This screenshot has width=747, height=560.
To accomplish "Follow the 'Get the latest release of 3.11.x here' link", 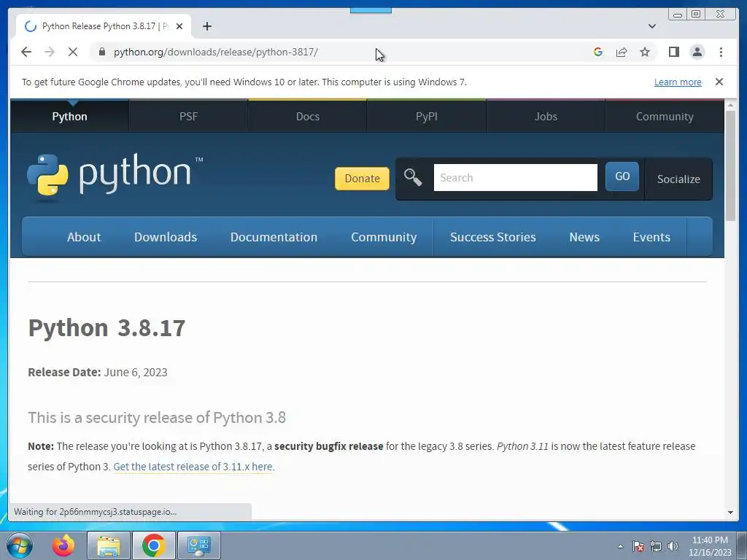I will click(193, 467).
